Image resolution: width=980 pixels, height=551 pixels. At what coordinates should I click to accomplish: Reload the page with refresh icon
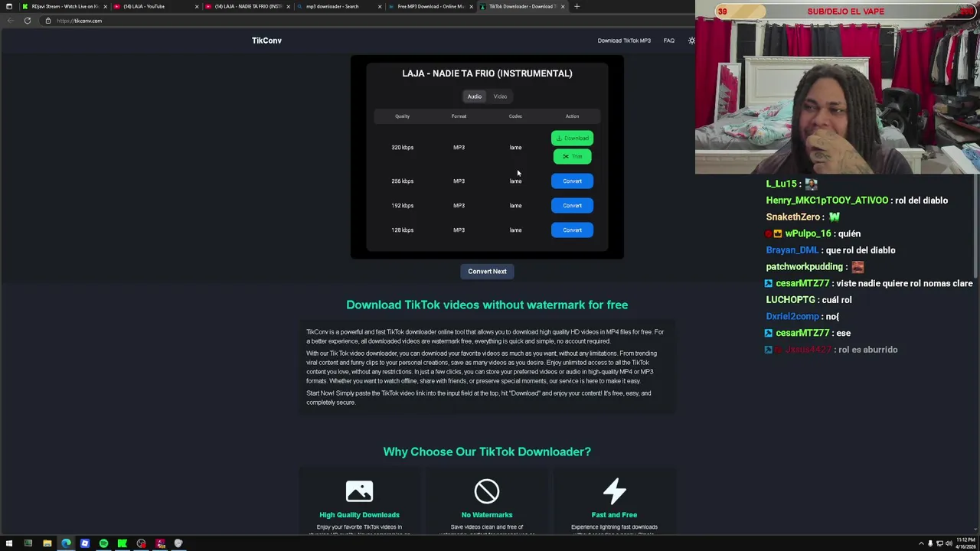coord(27,21)
